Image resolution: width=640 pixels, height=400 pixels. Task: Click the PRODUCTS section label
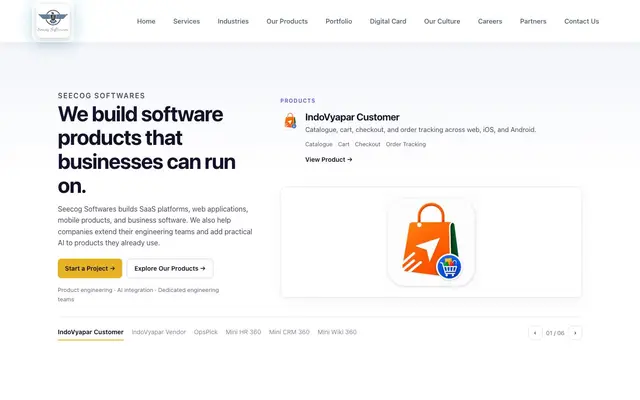click(298, 100)
